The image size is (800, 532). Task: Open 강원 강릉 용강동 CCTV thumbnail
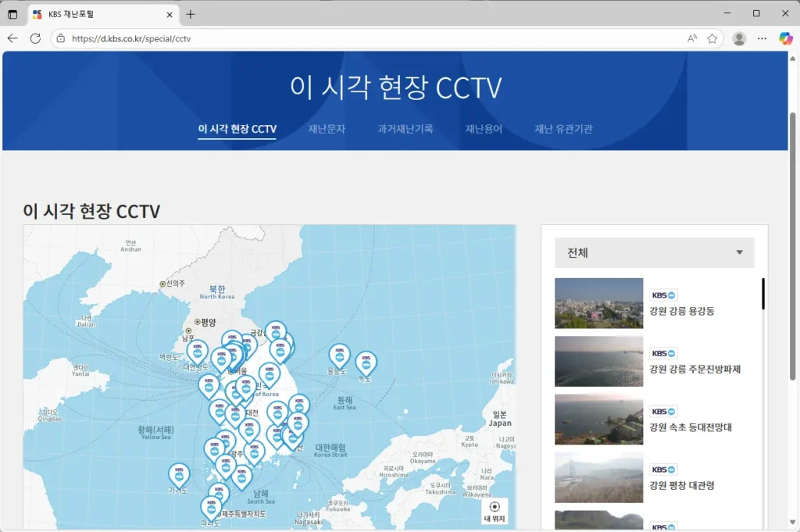(x=599, y=303)
